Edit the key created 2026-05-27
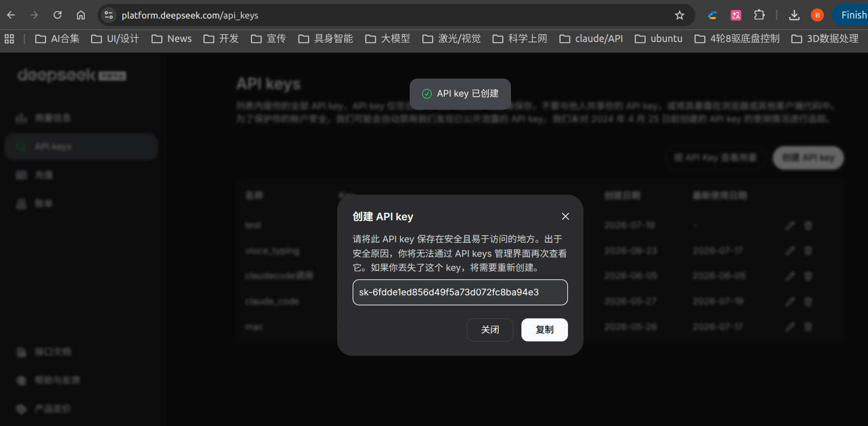 790,301
